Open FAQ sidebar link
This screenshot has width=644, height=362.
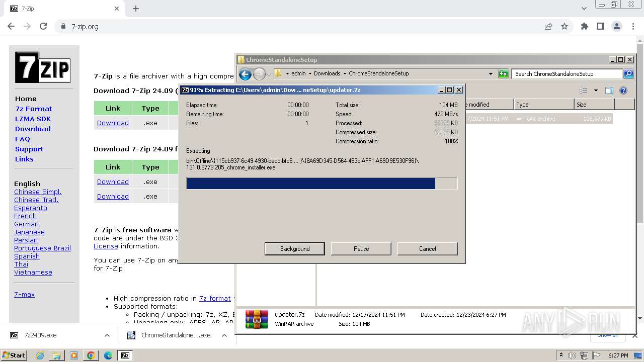23,139
